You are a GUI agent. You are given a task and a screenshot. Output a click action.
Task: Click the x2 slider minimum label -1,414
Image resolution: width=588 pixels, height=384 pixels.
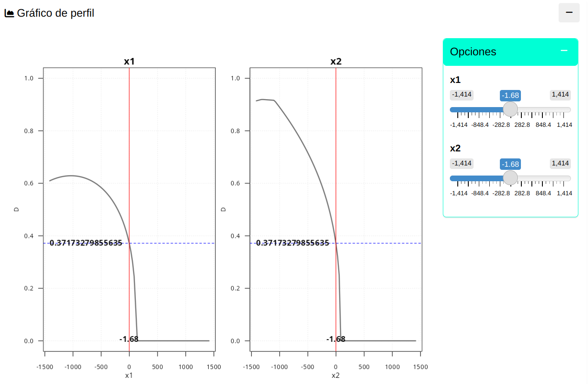coord(462,163)
